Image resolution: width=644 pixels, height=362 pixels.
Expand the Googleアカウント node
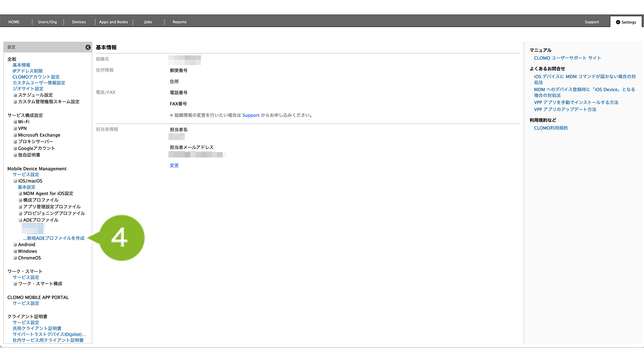point(15,148)
